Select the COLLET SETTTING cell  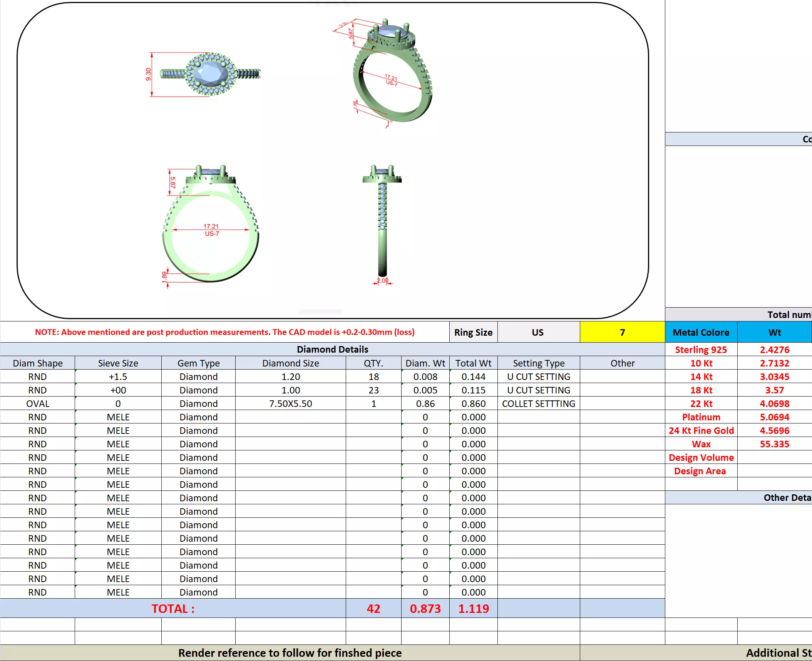tap(538, 403)
